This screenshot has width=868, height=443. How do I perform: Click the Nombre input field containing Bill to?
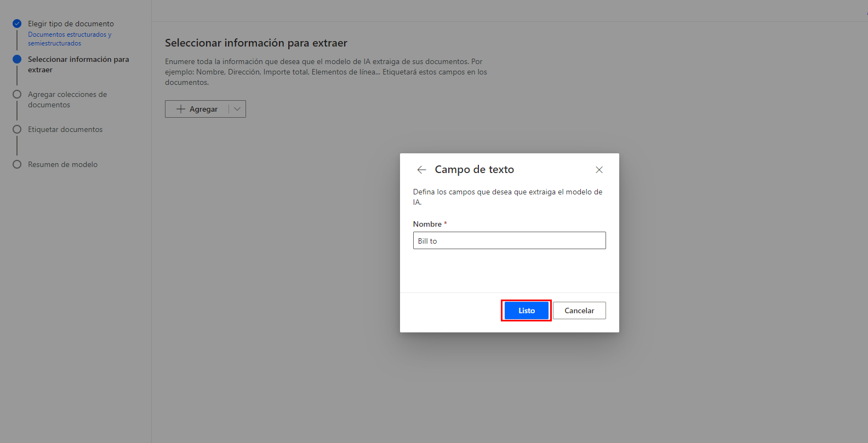pos(509,240)
